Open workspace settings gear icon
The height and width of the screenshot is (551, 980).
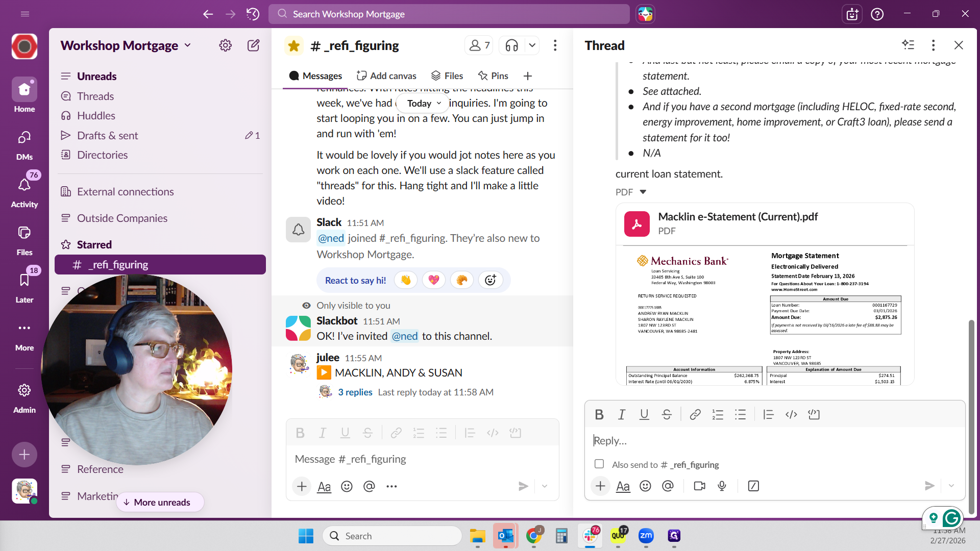225,45
